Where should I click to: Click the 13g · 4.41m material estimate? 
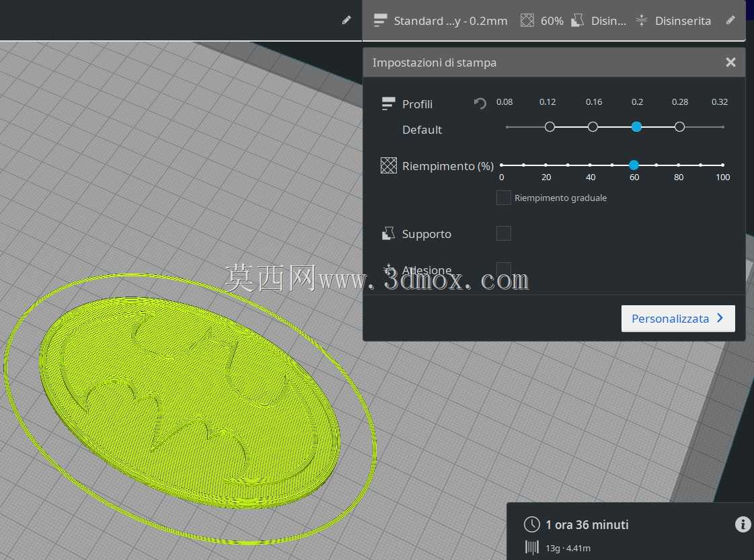coord(568,548)
